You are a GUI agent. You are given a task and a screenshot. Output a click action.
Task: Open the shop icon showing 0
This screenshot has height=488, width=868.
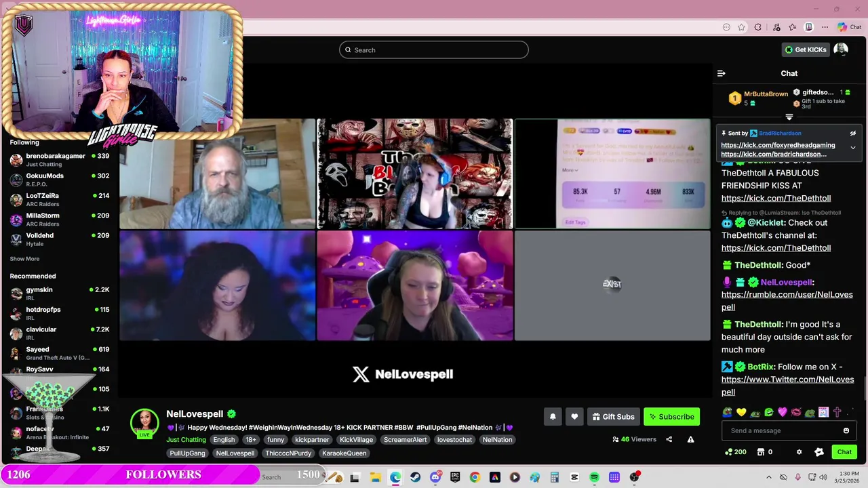click(x=765, y=452)
